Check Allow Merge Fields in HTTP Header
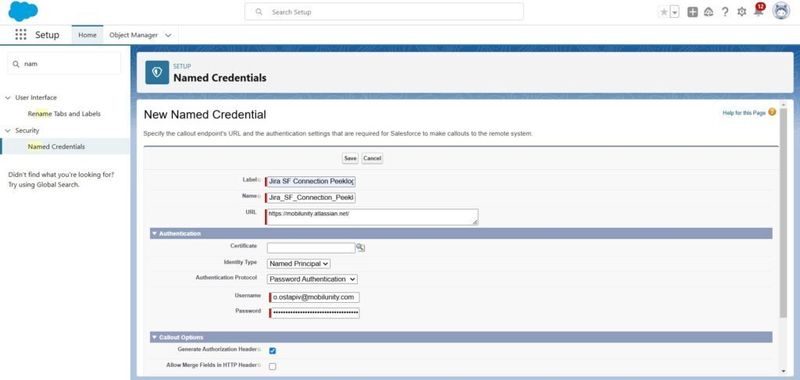 (x=272, y=366)
